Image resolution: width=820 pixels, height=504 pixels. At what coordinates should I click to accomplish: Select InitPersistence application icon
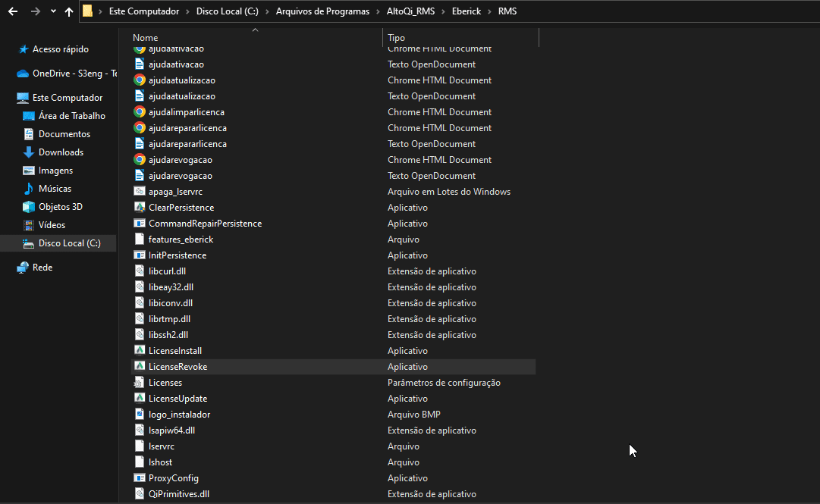pos(139,255)
